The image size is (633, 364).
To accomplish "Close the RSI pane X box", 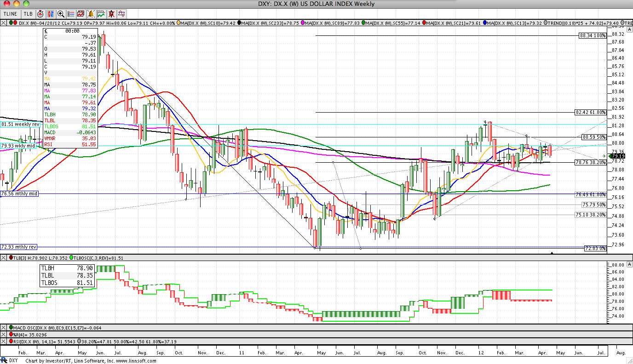I will tap(4, 341).
